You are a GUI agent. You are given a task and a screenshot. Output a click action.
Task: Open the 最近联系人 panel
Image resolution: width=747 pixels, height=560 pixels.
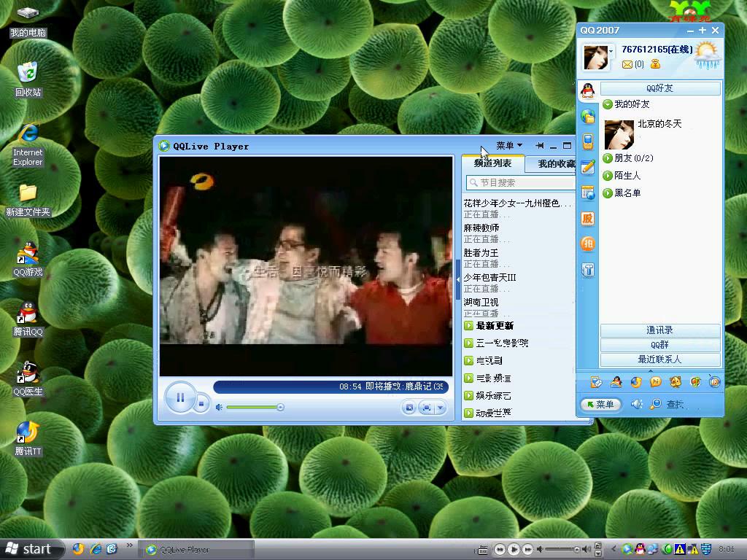click(x=659, y=359)
